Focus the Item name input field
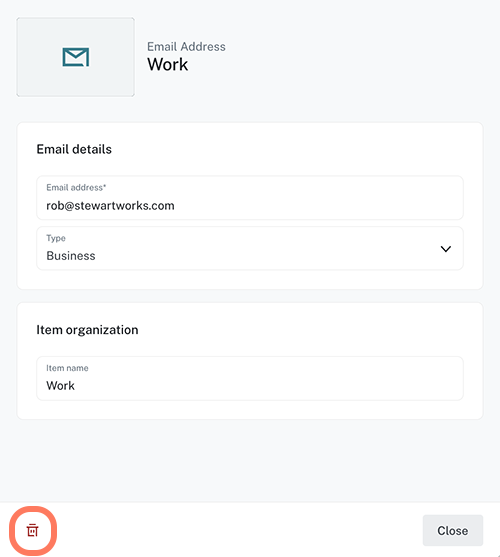 pyautogui.click(x=250, y=378)
